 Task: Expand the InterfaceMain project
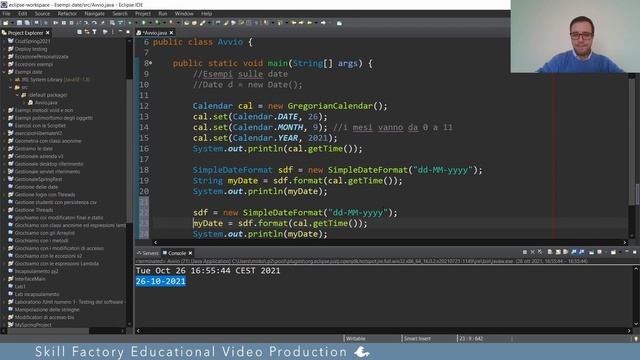coord(4,279)
